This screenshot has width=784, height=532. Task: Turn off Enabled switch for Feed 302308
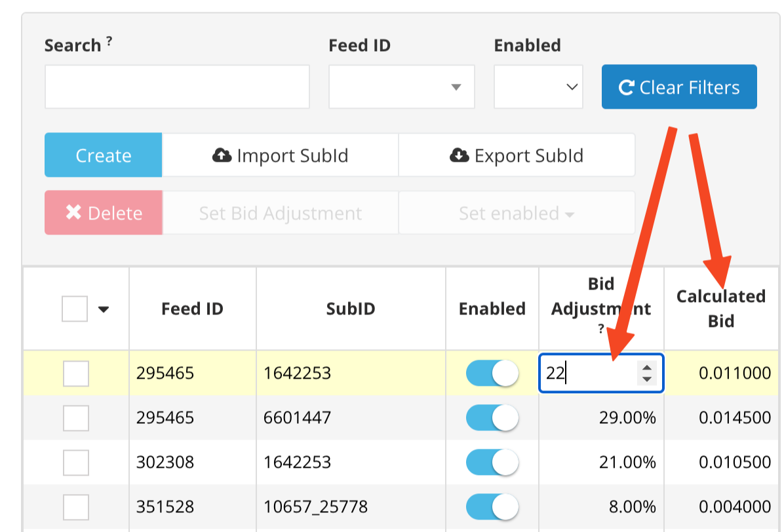[492, 462]
